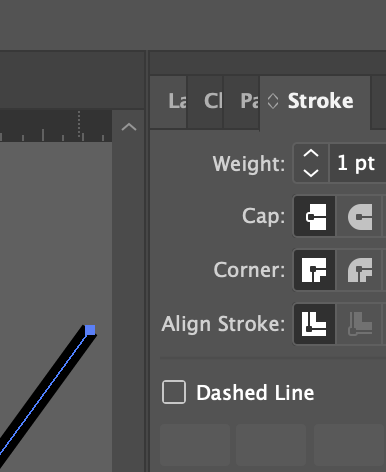The image size is (386, 472).
Task: Align stroke to inside icon
Action: [x=359, y=324]
